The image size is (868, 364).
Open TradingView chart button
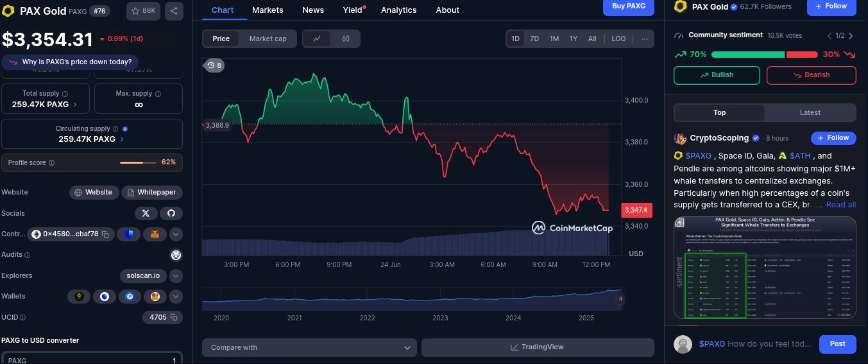pos(538,347)
